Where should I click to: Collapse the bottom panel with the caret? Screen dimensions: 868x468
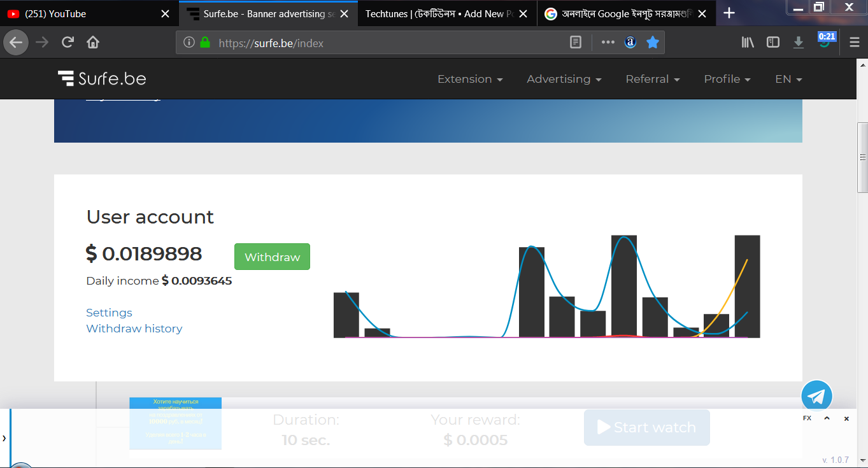[x=827, y=418]
